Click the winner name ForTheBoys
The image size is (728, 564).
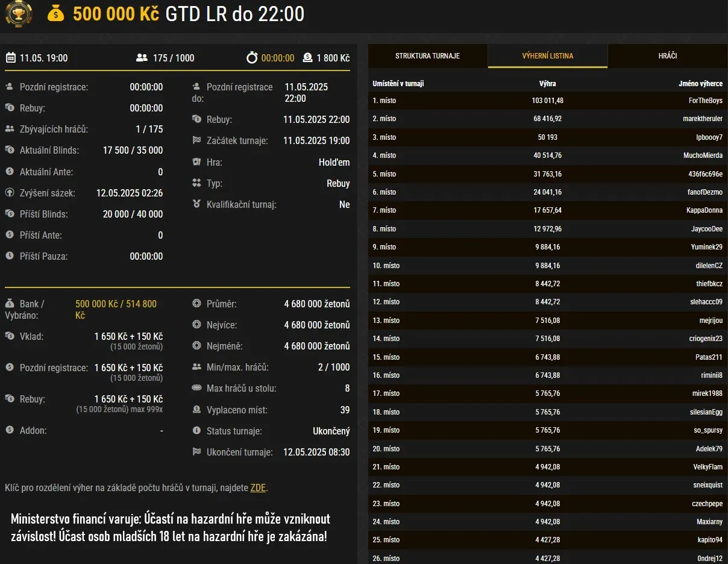pyautogui.click(x=704, y=101)
